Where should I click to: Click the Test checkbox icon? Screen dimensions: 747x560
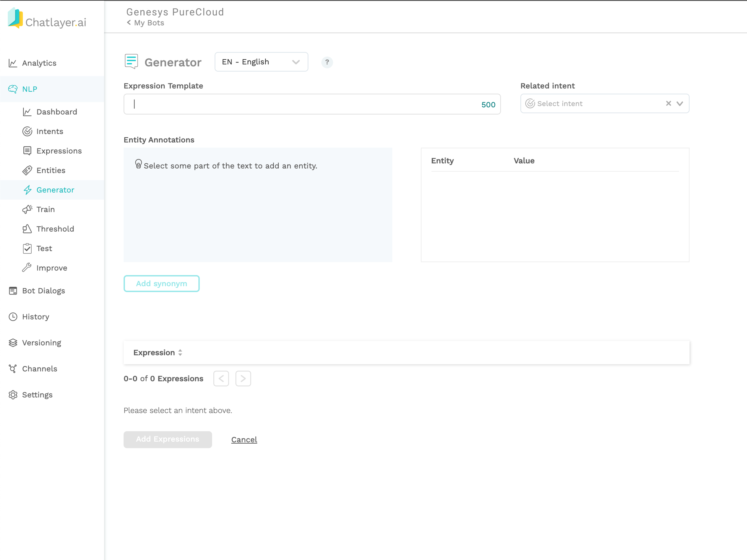[x=27, y=248]
